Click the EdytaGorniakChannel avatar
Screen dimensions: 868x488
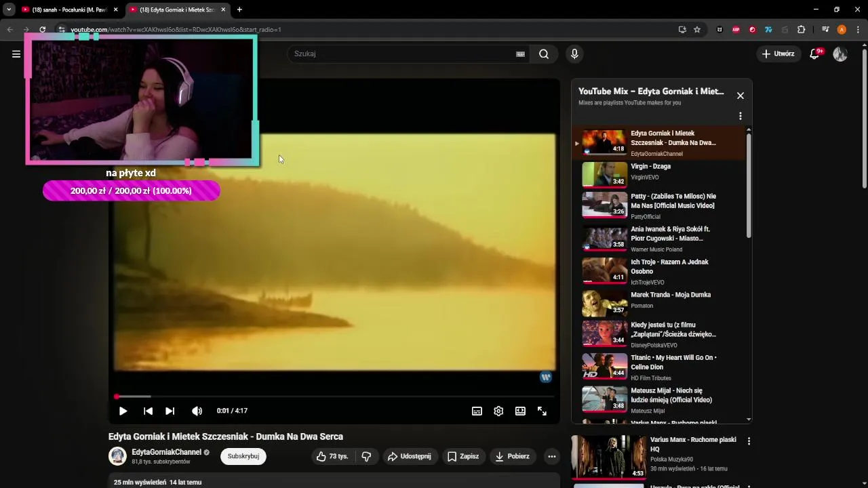pyautogui.click(x=117, y=456)
